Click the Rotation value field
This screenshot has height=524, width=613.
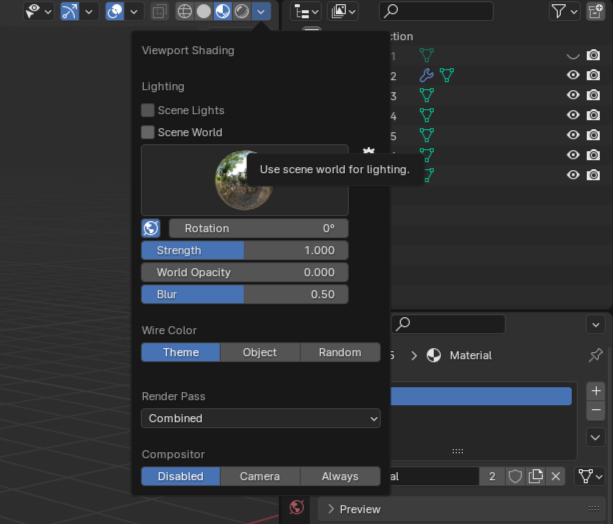(259, 228)
